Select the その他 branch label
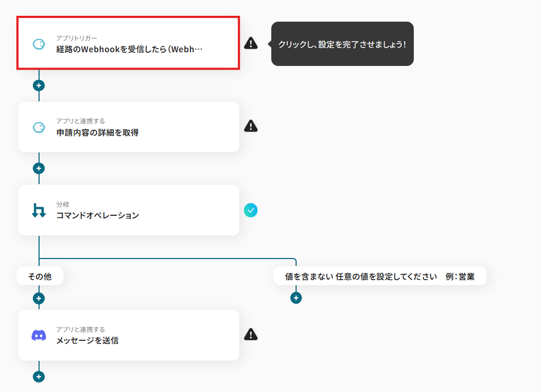This screenshot has width=541, height=392. coord(40,276)
